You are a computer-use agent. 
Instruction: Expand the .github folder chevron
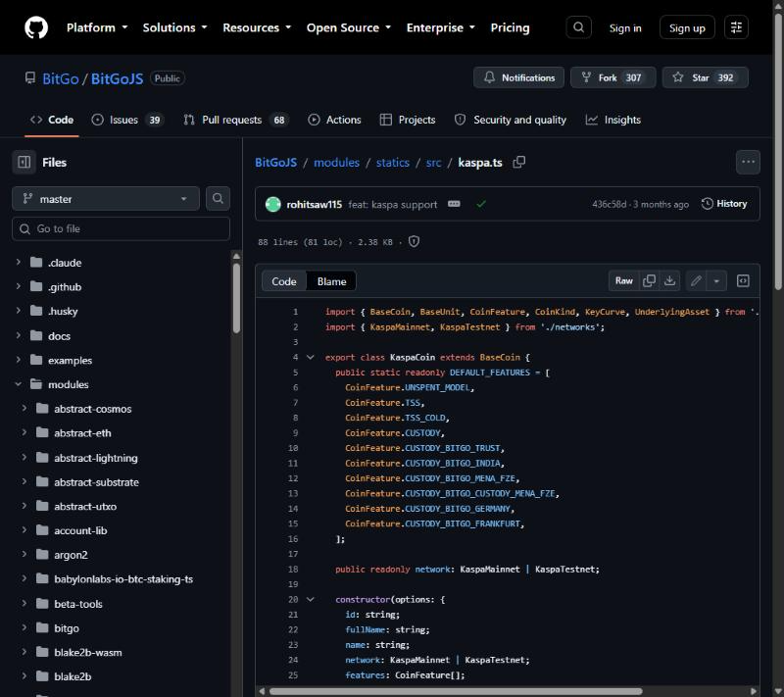[x=19, y=286]
